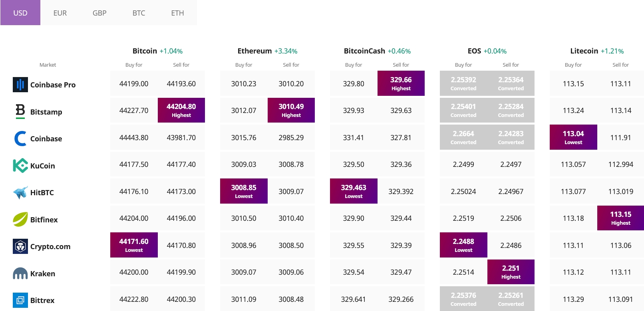Image resolution: width=644 pixels, height=311 pixels.
Task: Click Kraken's highest EOS sell 2.251
Action: pos(511,272)
